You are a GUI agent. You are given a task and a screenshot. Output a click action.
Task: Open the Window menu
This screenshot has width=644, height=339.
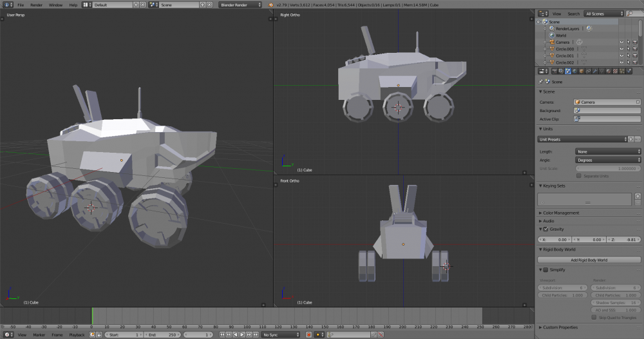(55, 5)
